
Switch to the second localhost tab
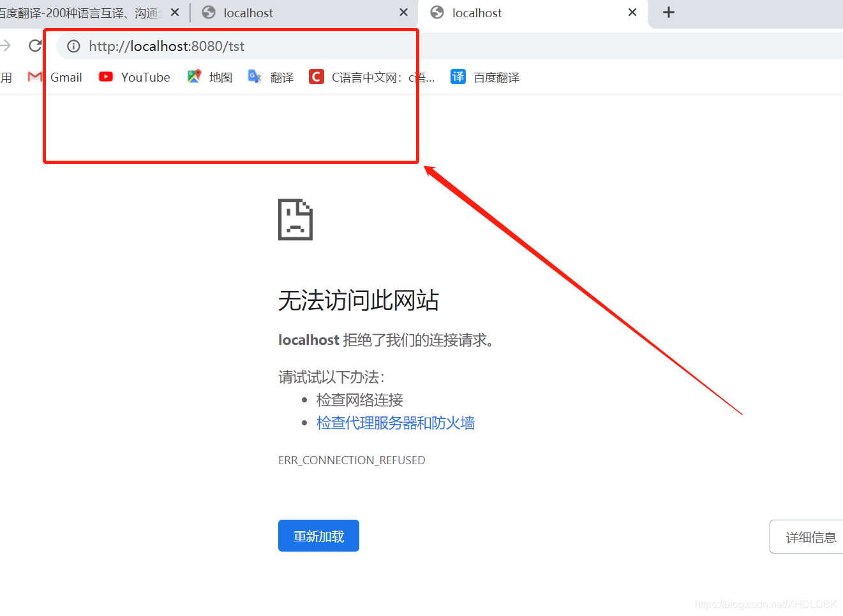pyautogui.click(x=255, y=12)
